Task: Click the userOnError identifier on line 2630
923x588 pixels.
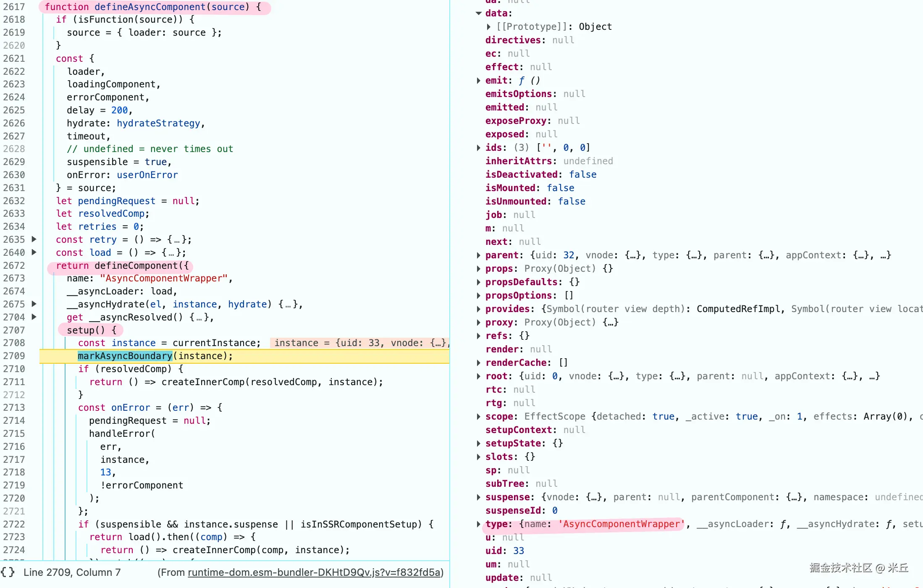Action: [x=147, y=175]
